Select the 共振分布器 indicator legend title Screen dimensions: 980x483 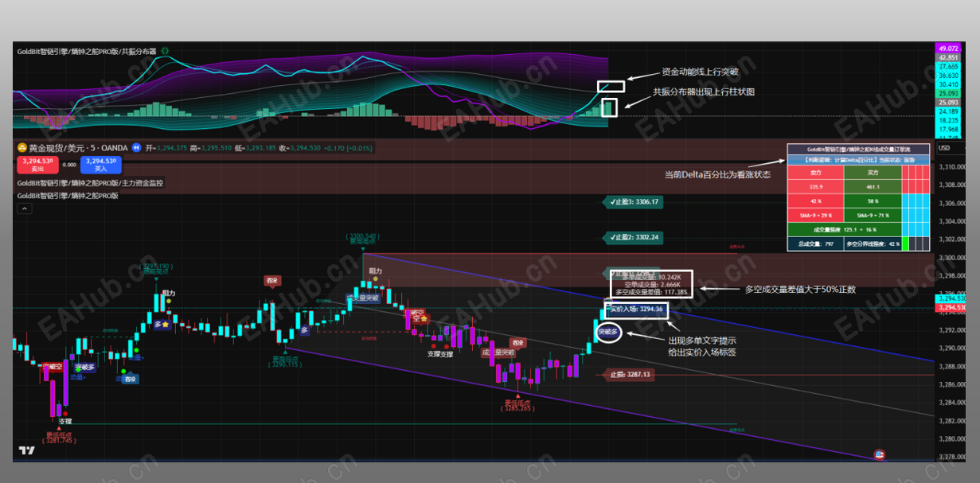[87, 51]
